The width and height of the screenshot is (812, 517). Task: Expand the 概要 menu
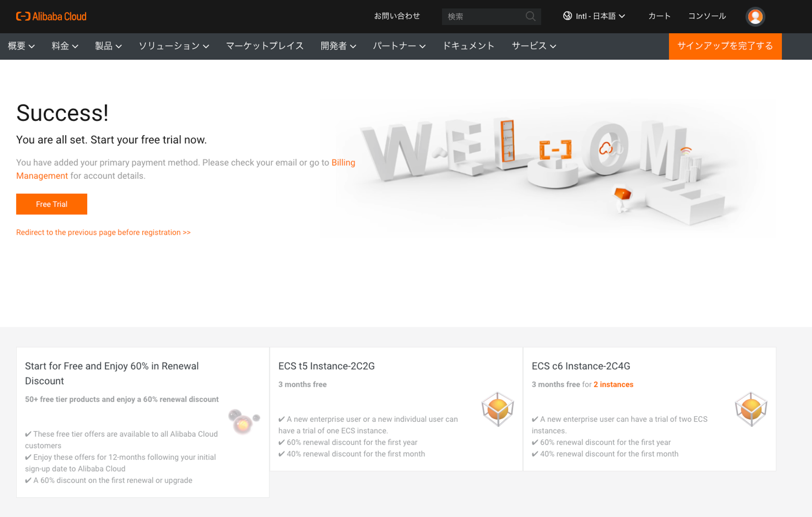pyautogui.click(x=21, y=46)
